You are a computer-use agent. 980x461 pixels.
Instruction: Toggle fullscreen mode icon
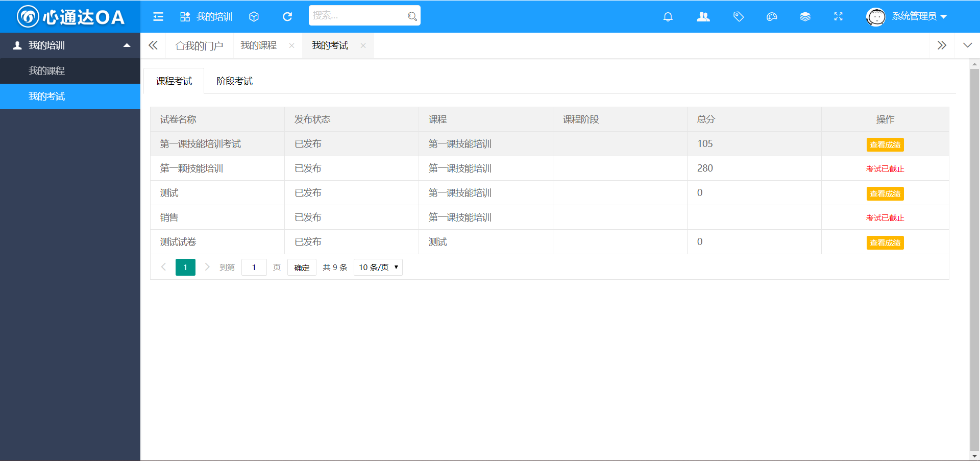(838, 17)
